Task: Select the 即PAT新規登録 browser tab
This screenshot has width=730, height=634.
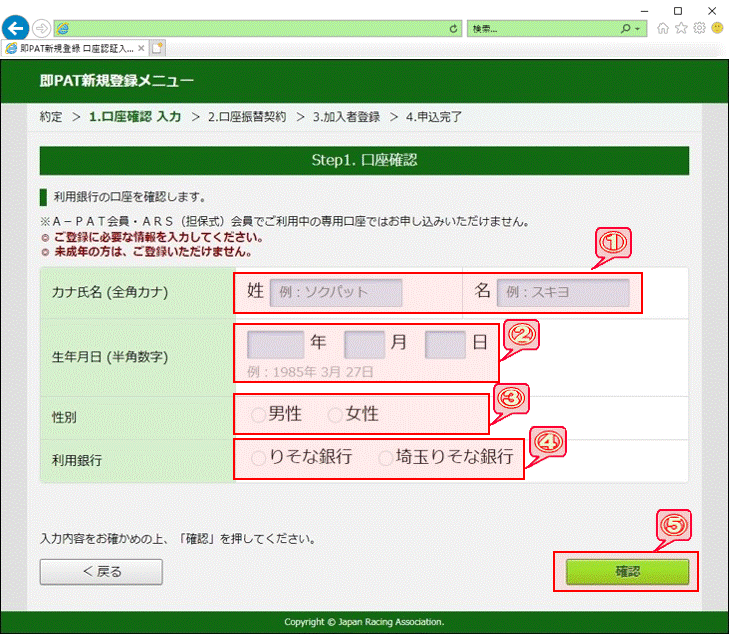Action: (x=75, y=48)
